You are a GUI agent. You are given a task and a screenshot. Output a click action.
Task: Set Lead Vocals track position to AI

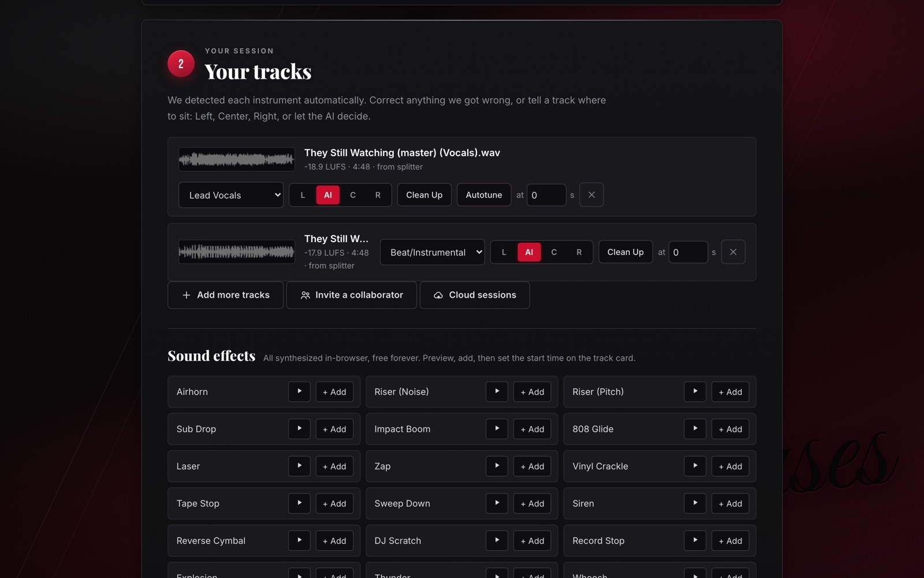click(x=327, y=195)
